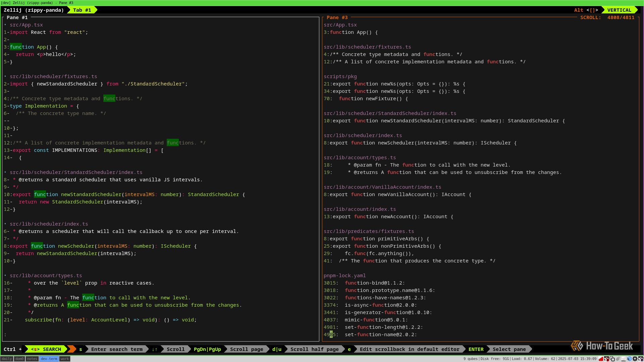The width and height of the screenshot is (644, 362).
Task: Click the Load: 0.67 status entry
Action: tap(522, 359)
